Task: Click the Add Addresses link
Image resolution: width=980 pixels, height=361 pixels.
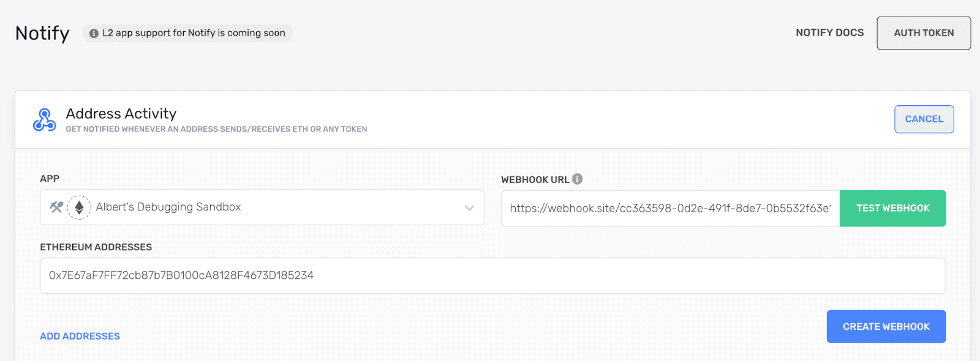Action: pos(80,337)
